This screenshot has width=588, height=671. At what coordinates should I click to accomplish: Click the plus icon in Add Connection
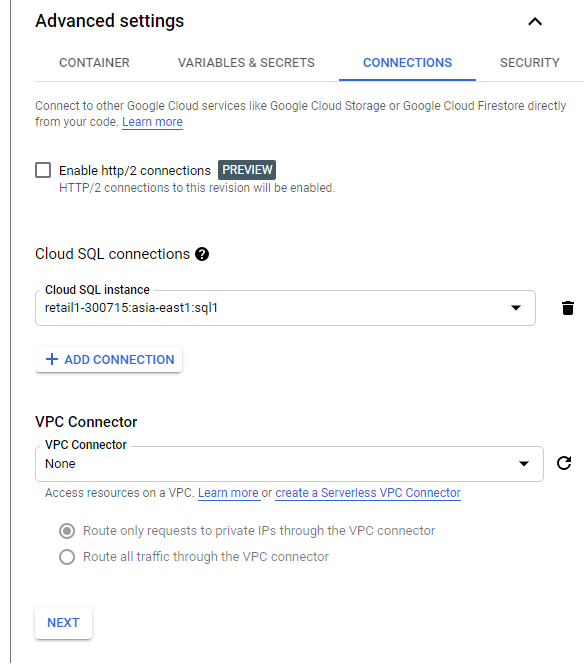(52, 359)
